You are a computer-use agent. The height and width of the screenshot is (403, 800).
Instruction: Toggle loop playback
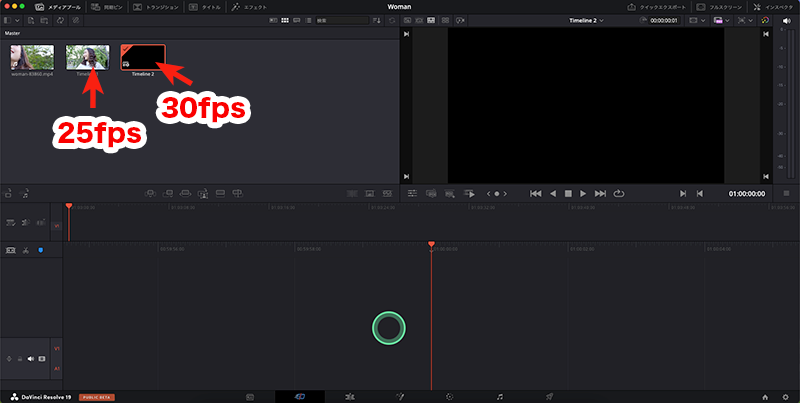point(618,193)
